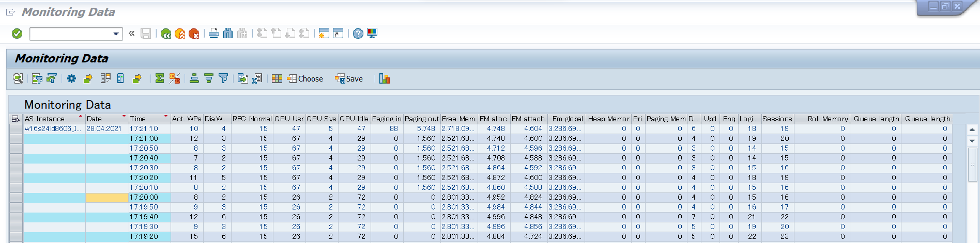
Task: Open the menu icon beside the window title
Action: click(10, 12)
